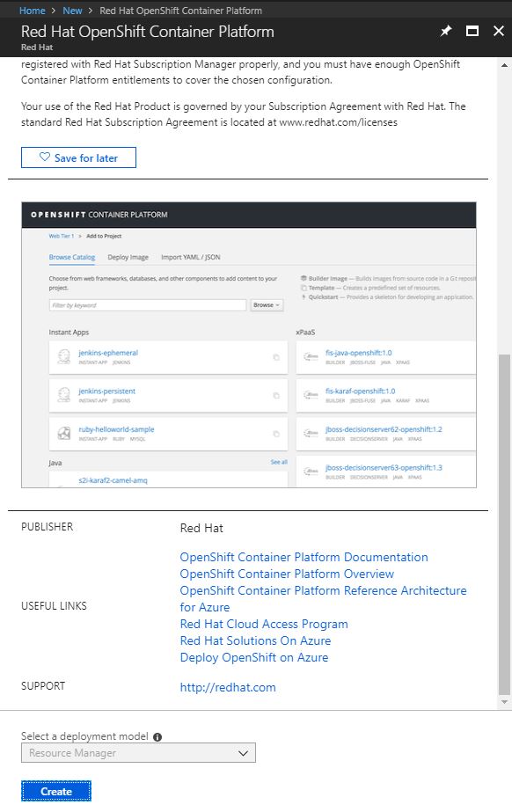Open OpenShift Container Platform Overview link
Image resolution: width=512 pixels, height=812 pixels.
287,574
